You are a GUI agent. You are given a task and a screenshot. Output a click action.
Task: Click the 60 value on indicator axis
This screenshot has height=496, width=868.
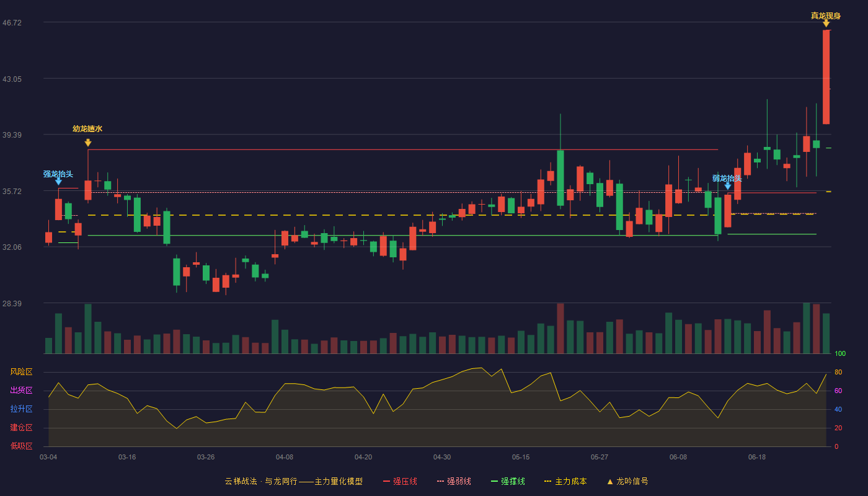pyautogui.click(x=838, y=391)
